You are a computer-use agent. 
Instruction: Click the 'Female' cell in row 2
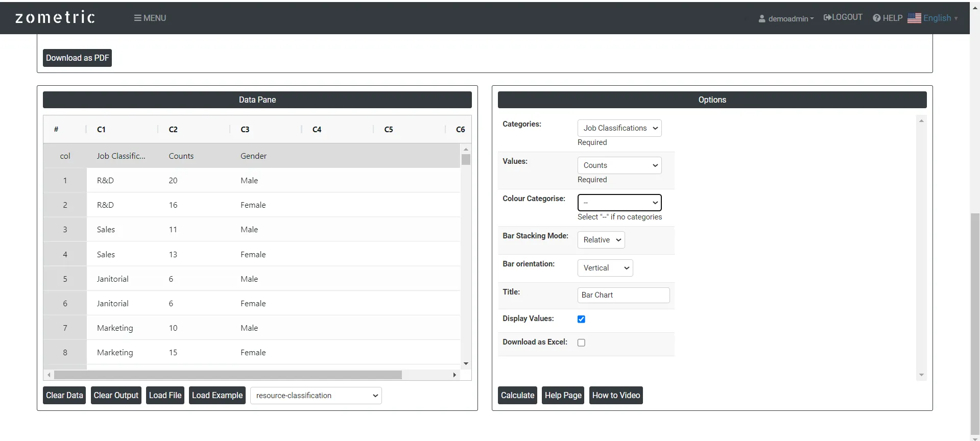click(266, 205)
